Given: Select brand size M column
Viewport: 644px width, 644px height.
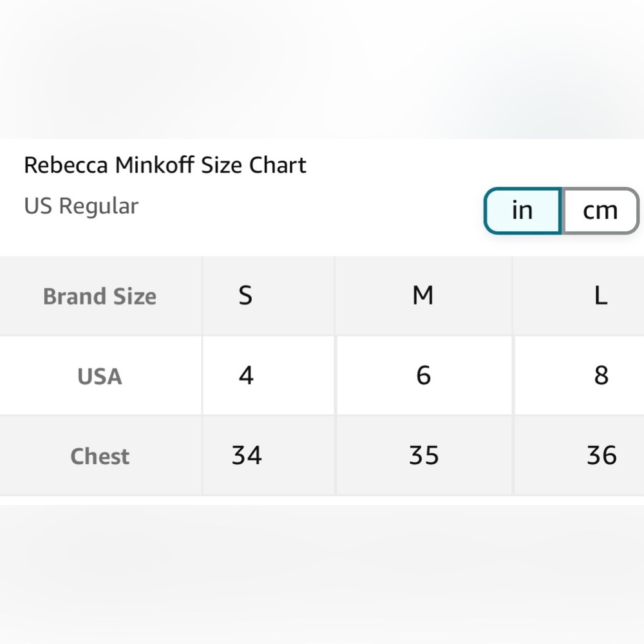Looking at the screenshot, I should [423, 296].
